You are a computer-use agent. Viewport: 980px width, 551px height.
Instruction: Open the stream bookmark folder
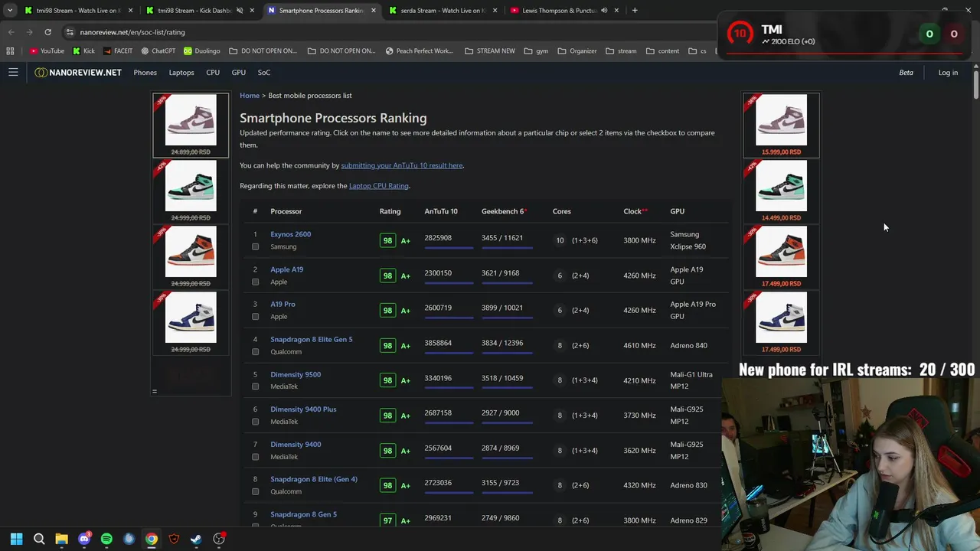click(621, 51)
